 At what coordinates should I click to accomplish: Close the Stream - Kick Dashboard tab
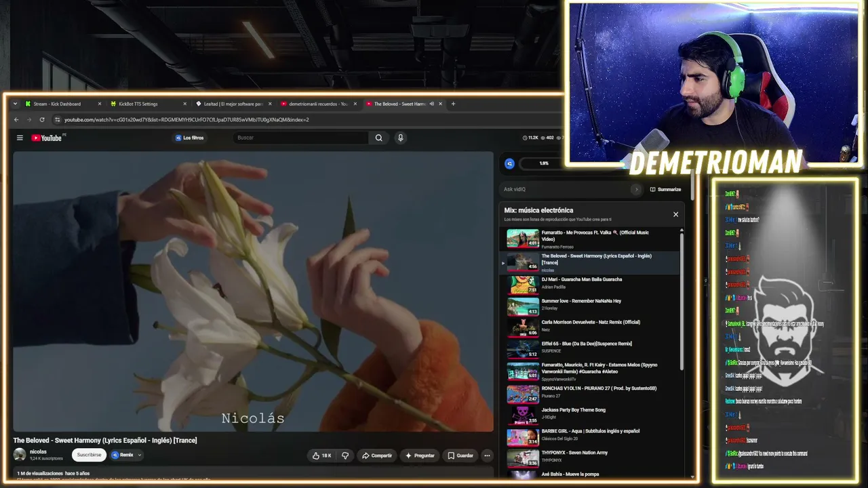[99, 104]
